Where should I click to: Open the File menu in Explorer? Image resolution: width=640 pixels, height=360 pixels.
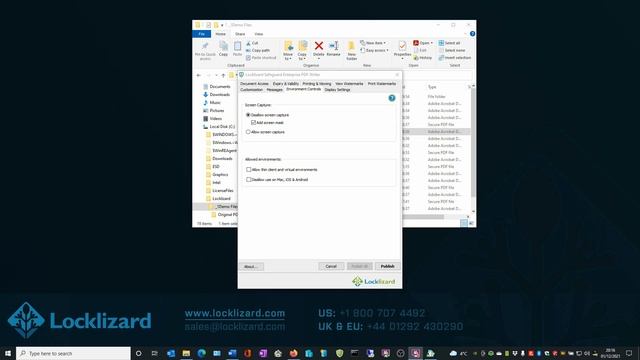click(202, 34)
